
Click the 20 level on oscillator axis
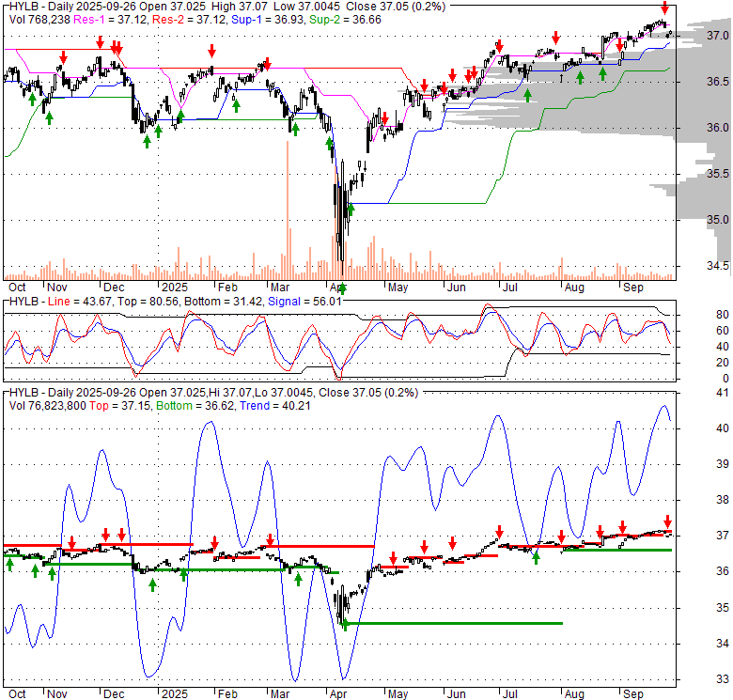tap(723, 363)
